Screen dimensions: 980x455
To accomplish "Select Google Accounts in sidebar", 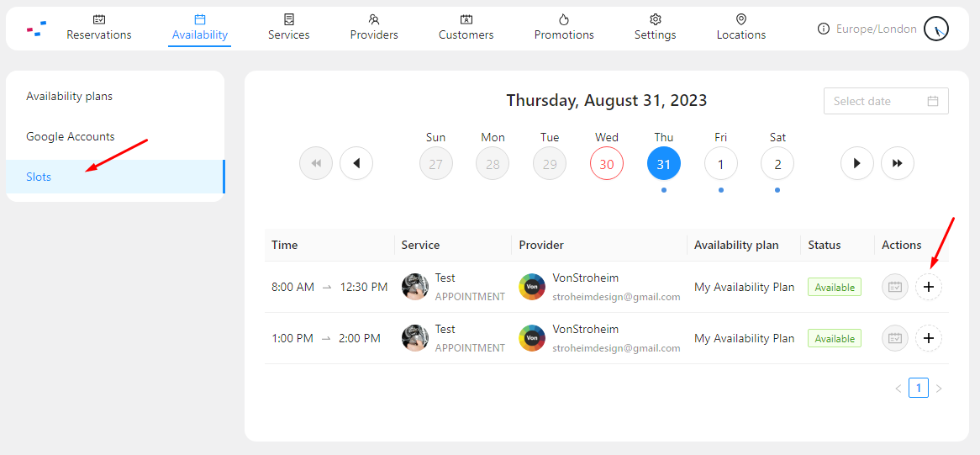I will (115, 136).
